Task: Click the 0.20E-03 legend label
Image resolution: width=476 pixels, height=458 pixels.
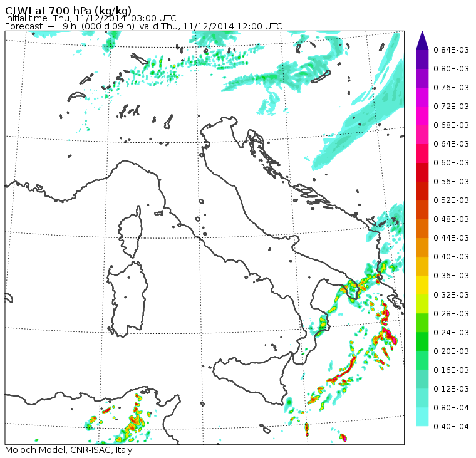Action: coord(451,351)
